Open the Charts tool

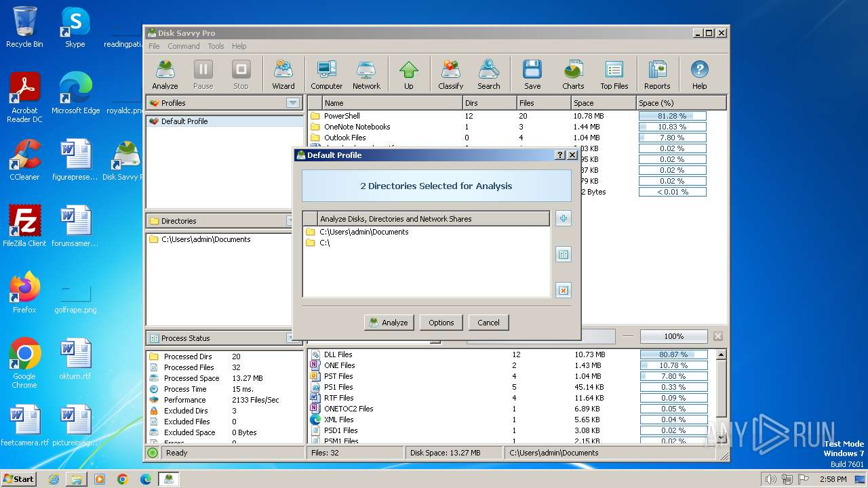573,74
